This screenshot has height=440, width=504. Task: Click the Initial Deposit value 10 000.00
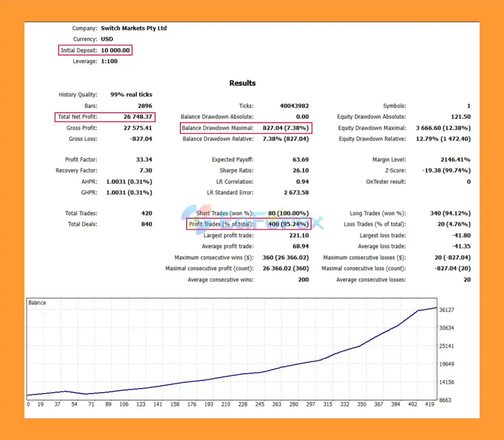(115, 50)
